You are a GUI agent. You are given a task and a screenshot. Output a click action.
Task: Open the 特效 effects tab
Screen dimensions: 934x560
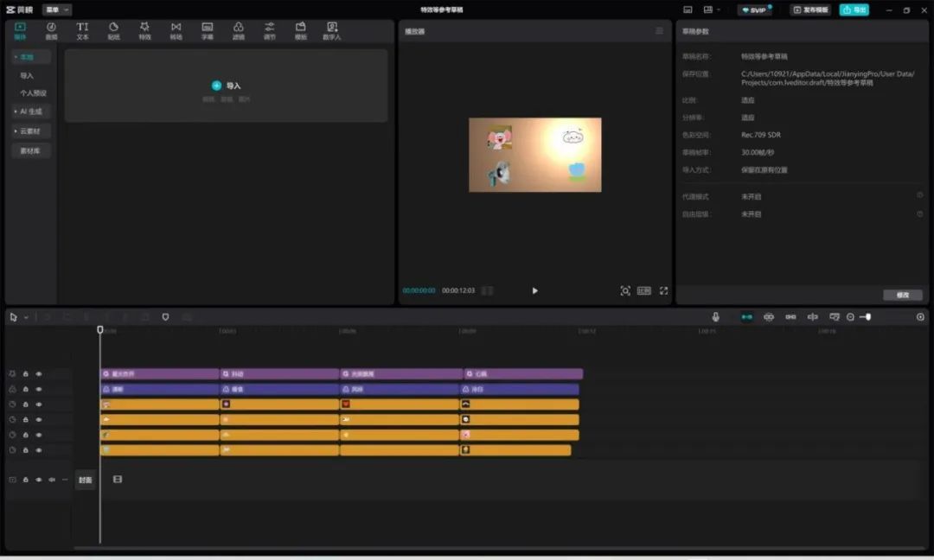(x=144, y=31)
